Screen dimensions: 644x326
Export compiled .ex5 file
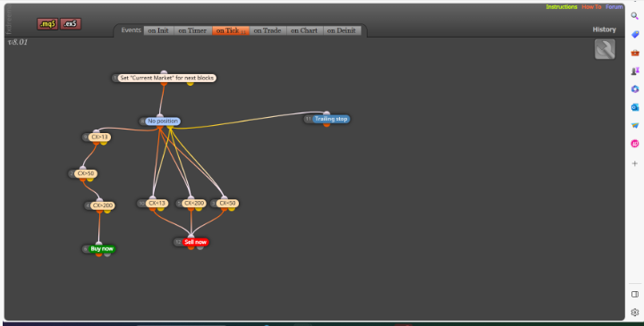pyautogui.click(x=71, y=24)
